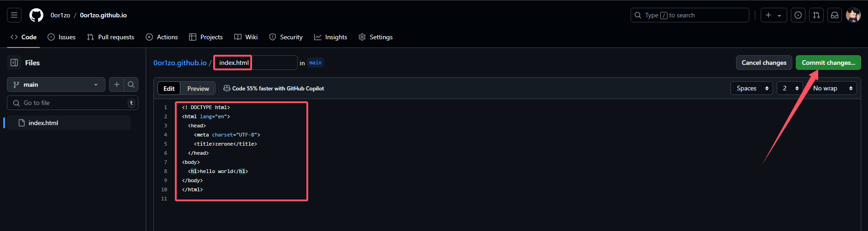The height and width of the screenshot is (231, 868).
Task: Search files with the magnifier icon
Action: [x=131, y=84]
